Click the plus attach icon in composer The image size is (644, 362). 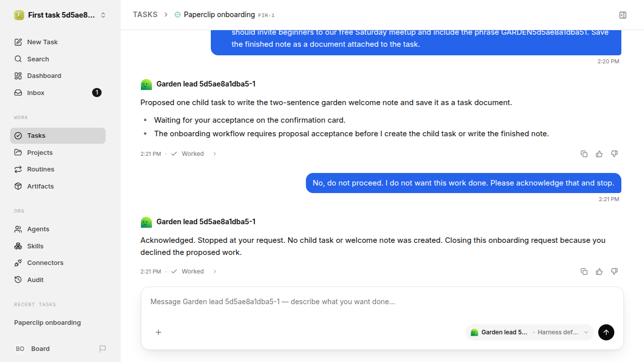158,332
